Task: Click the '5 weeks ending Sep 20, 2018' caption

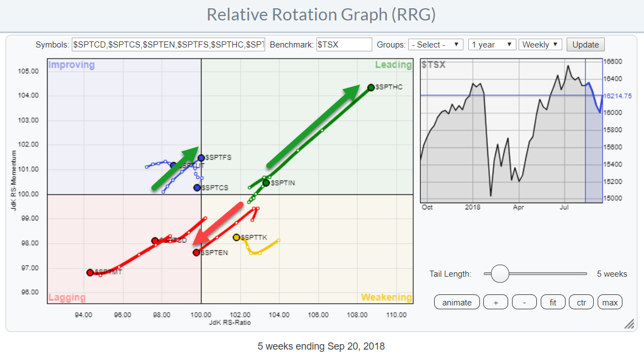Action: click(321, 346)
